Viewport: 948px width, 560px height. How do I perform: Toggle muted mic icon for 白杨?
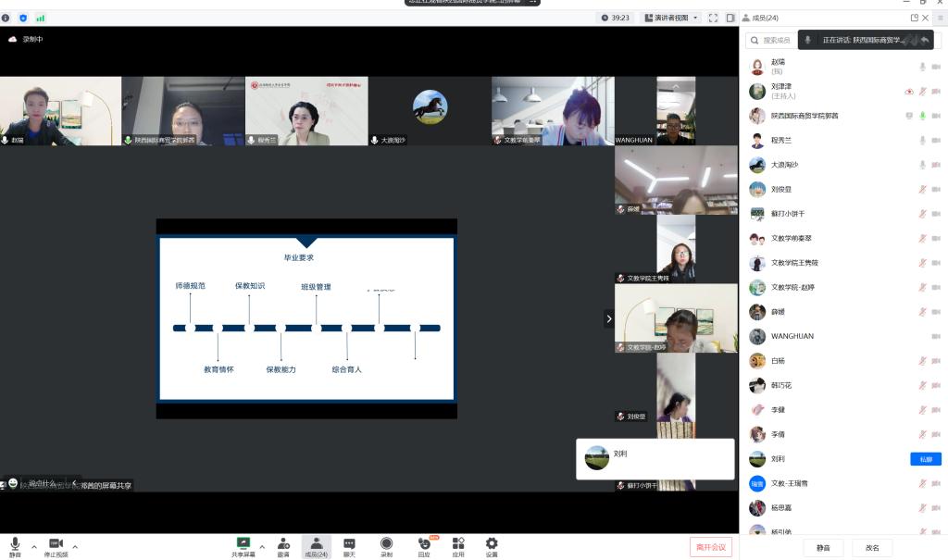pyautogui.click(x=923, y=361)
